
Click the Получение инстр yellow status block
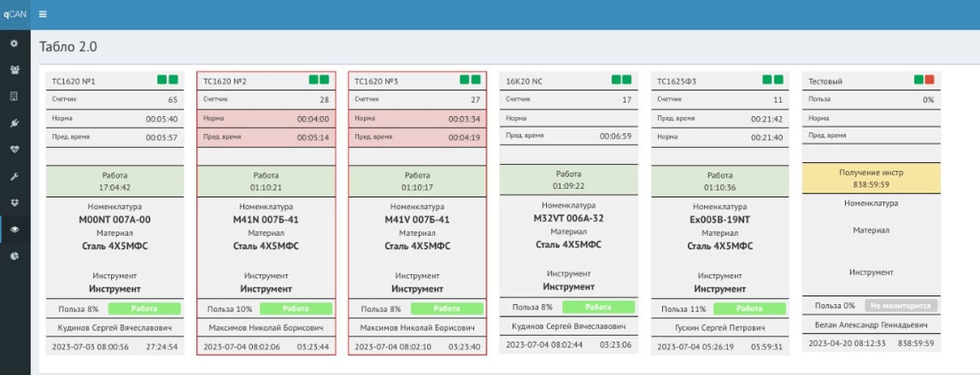point(871,178)
